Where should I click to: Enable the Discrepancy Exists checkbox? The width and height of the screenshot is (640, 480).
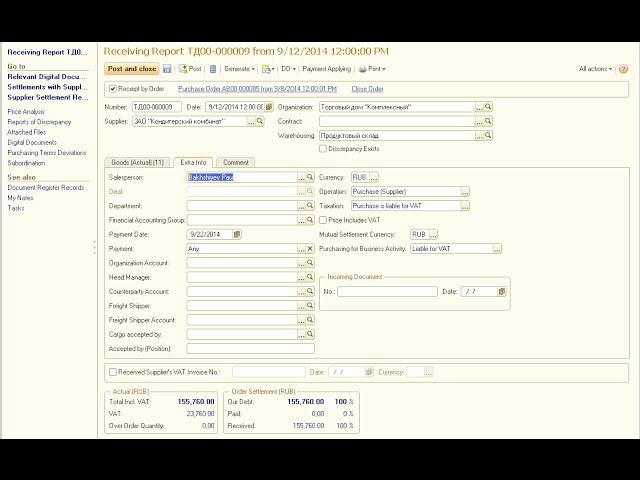click(322, 148)
